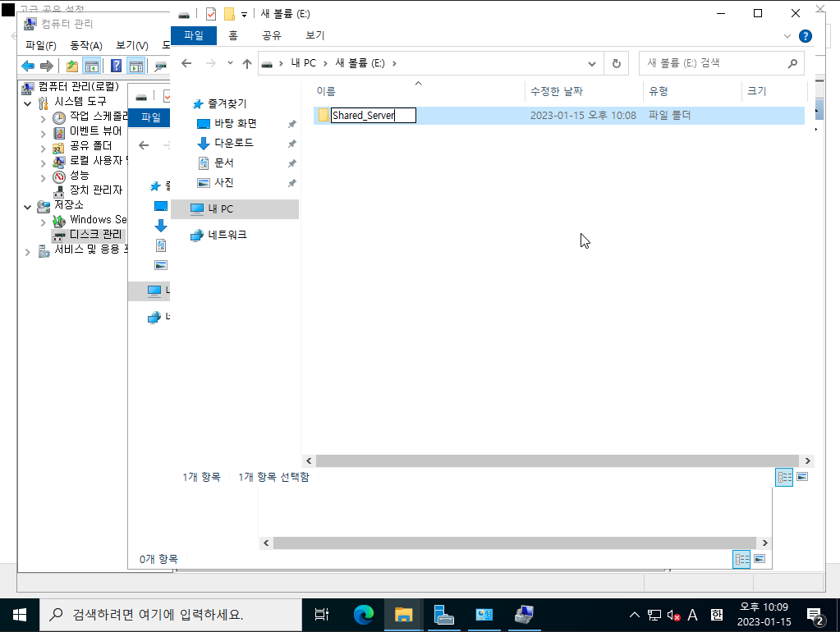The height and width of the screenshot is (632, 840).
Task: Open 보기(V) menu in Computer Management
Action: click(131, 45)
